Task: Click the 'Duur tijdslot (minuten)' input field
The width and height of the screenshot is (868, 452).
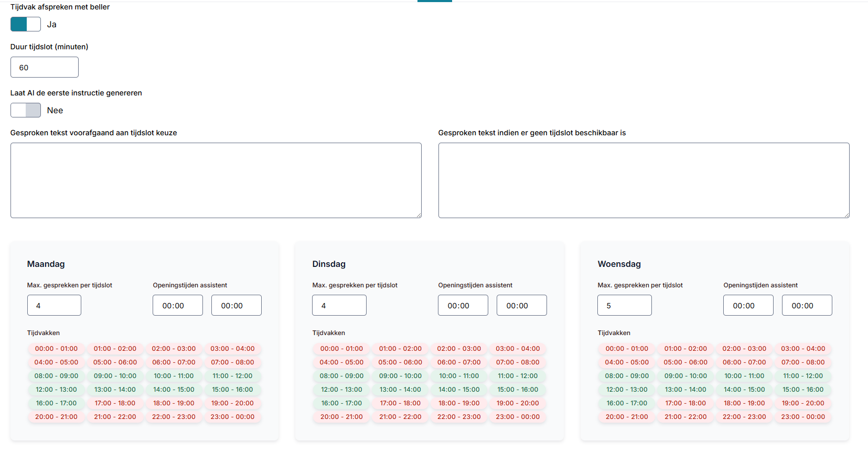Action: (x=45, y=67)
